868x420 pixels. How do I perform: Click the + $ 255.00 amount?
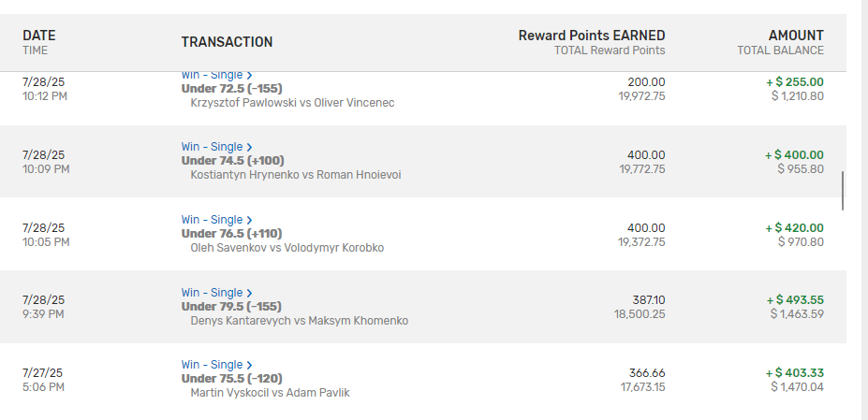tap(795, 82)
